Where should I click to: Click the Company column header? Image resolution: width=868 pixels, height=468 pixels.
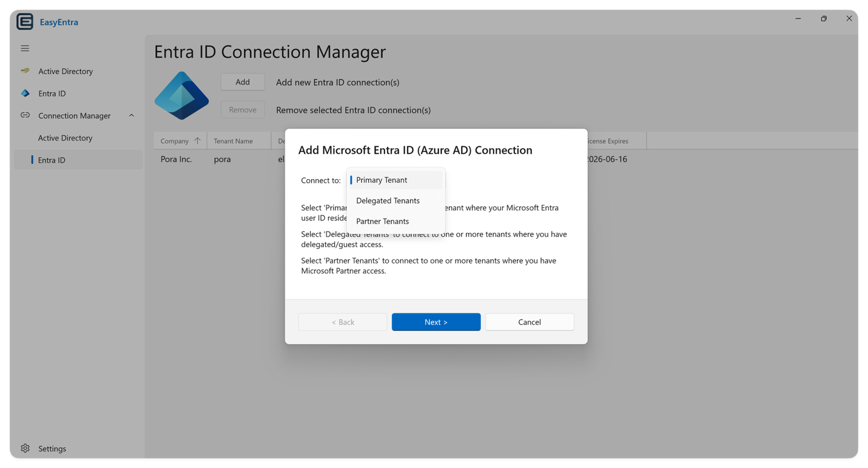tap(180, 141)
